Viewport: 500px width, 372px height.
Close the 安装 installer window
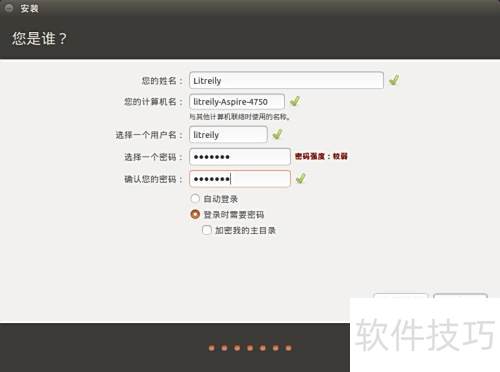9,7
